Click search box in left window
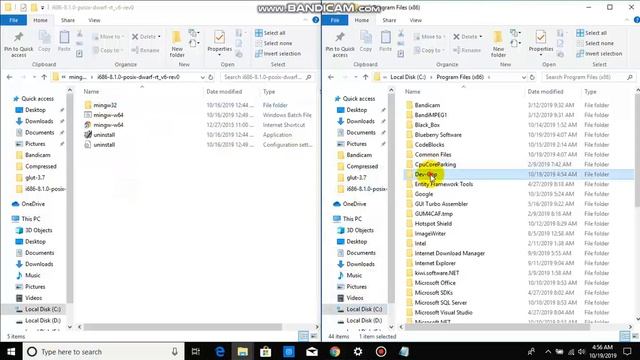This screenshot has width=640, height=360. coord(268,77)
